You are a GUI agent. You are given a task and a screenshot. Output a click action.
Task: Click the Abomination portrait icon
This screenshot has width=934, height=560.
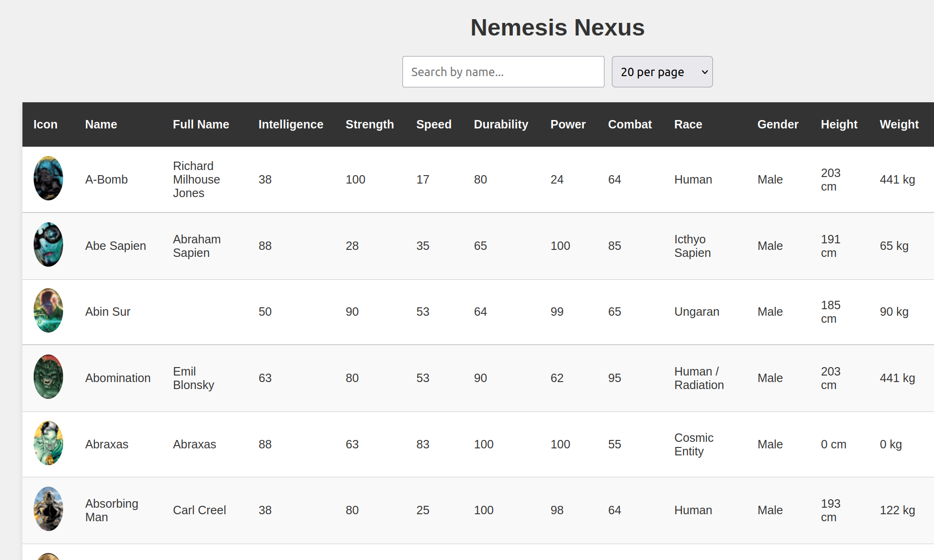tap(48, 377)
